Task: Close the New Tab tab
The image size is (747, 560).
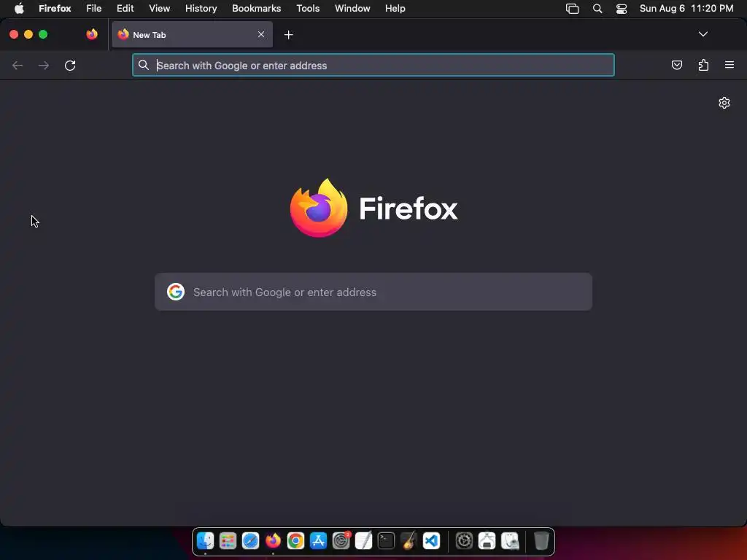Action: [x=261, y=34]
